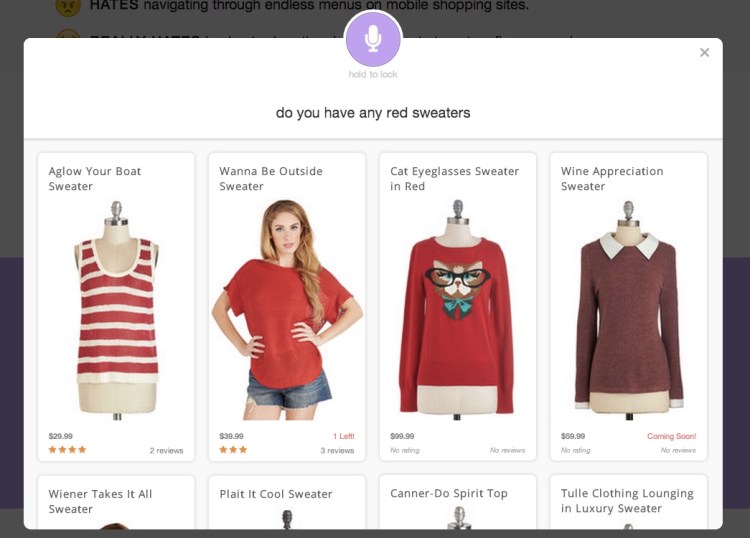The height and width of the screenshot is (538, 750).
Task: Open the '2 reviews' link
Action: (166, 450)
